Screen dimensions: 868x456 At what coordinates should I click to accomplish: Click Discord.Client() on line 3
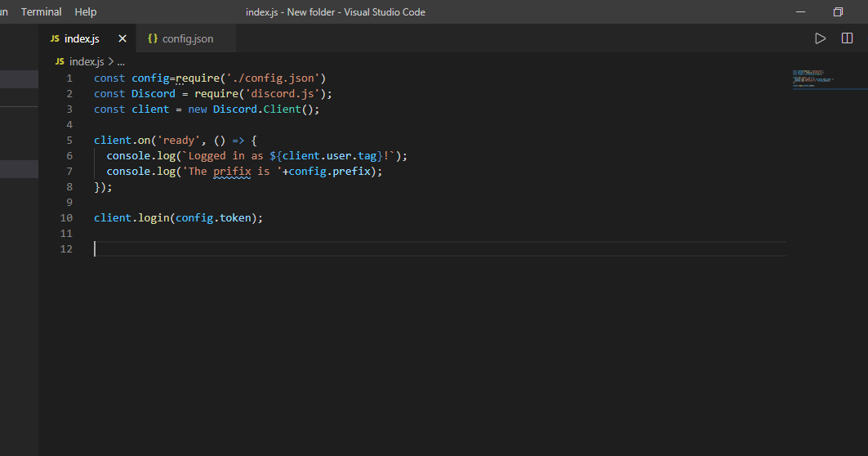pos(264,110)
